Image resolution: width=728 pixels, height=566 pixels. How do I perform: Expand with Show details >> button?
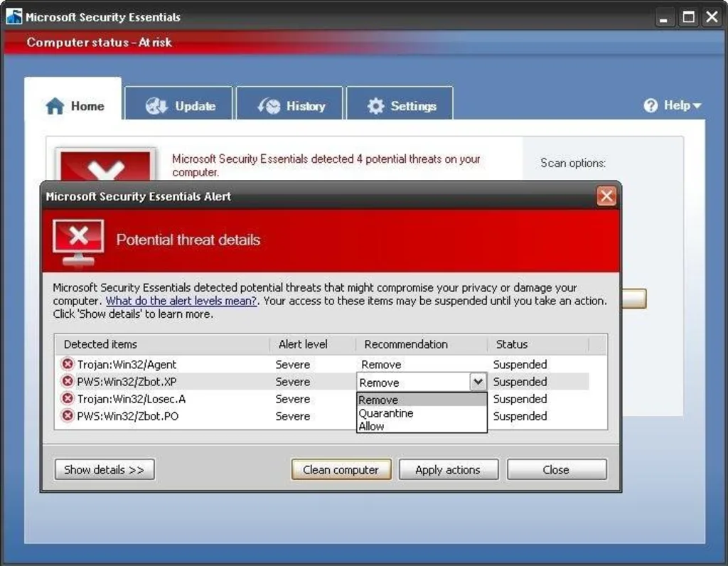pyautogui.click(x=104, y=469)
